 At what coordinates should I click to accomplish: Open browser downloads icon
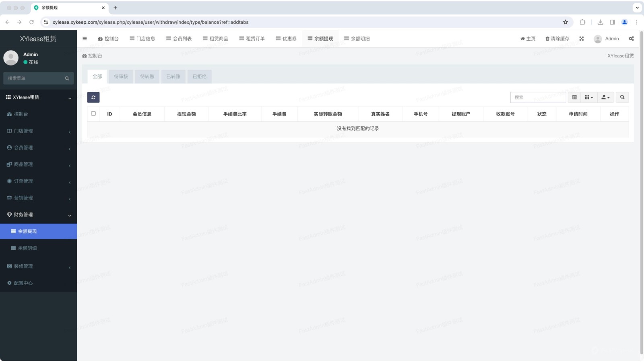pos(600,22)
